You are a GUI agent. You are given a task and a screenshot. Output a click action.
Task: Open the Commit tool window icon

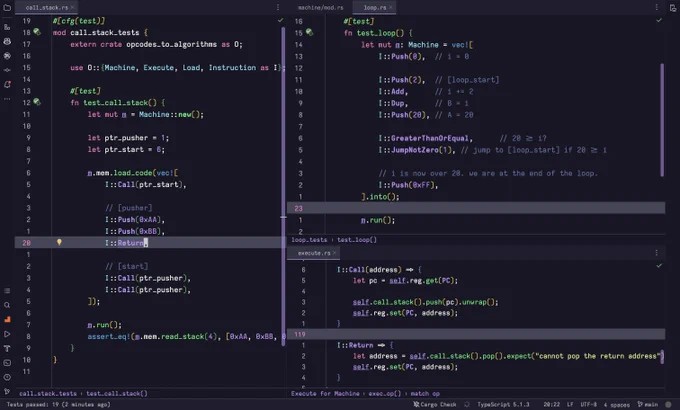[x=7, y=70]
